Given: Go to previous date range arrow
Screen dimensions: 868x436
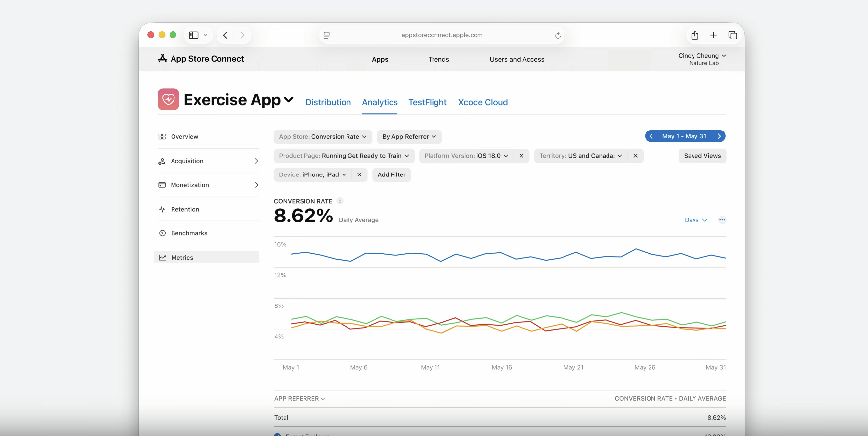Looking at the screenshot, I should pyautogui.click(x=651, y=136).
